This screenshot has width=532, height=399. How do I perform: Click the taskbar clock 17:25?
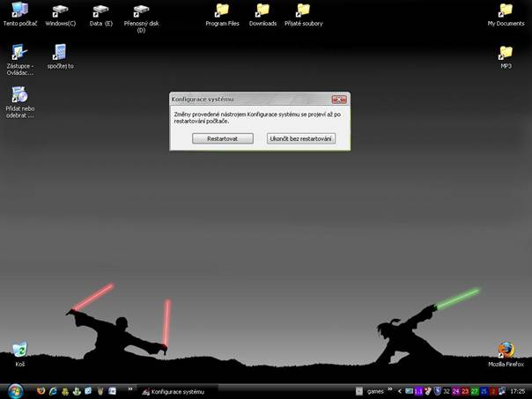click(x=518, y=391)
